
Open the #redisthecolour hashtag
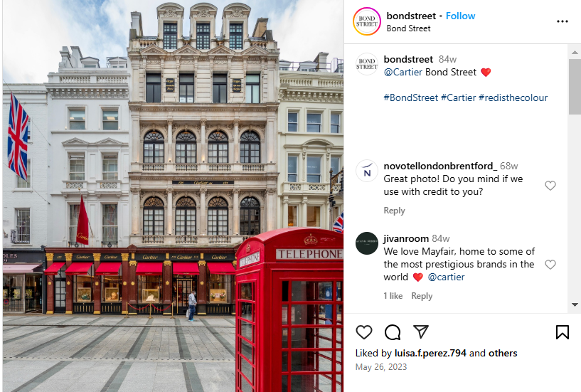coord(513,97)
